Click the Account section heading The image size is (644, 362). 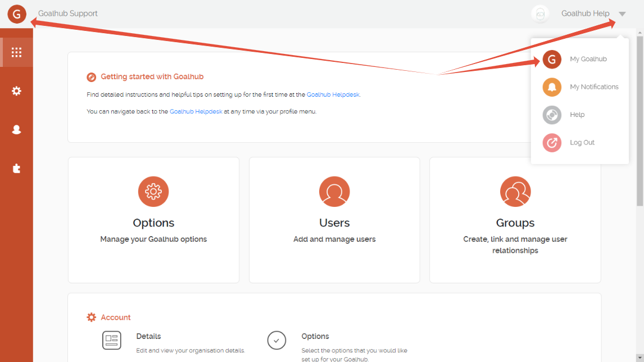115,317
